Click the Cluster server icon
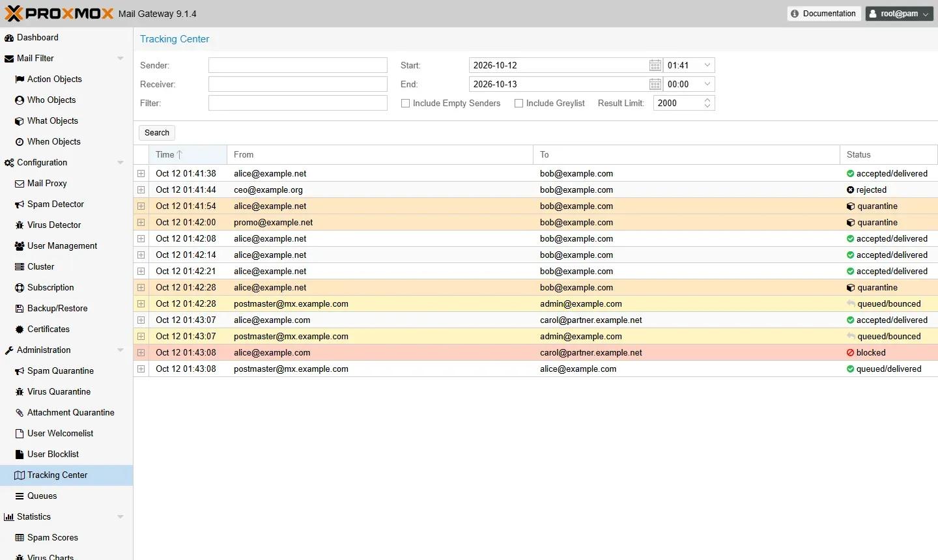 (20, 267)
